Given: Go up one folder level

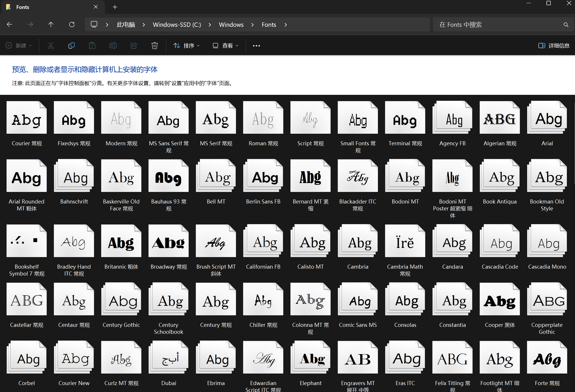Looking at the screenshot, I should click(x=51, y=24).
